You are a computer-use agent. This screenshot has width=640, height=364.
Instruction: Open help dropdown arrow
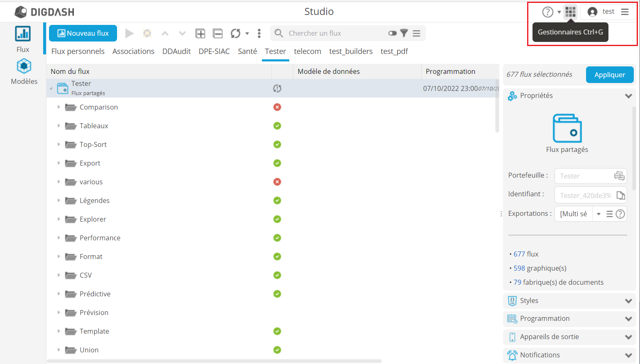tap(559, 12)
